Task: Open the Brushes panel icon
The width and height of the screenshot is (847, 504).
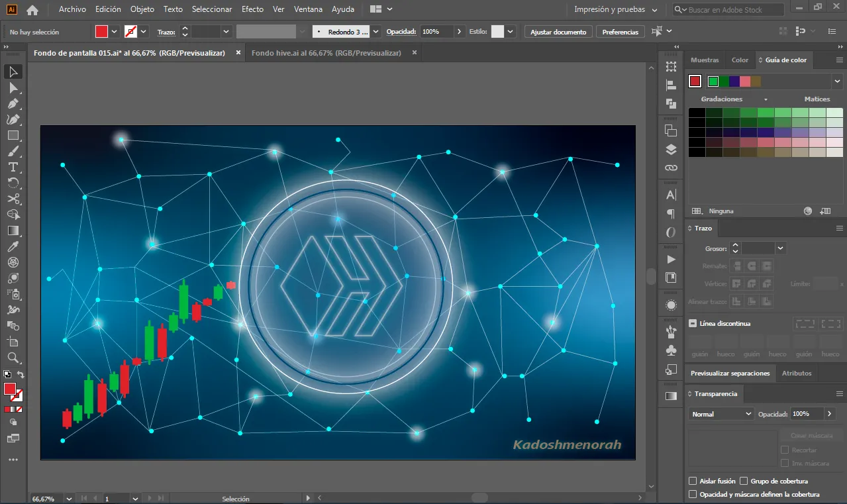Action: click(x=671, y=332)
